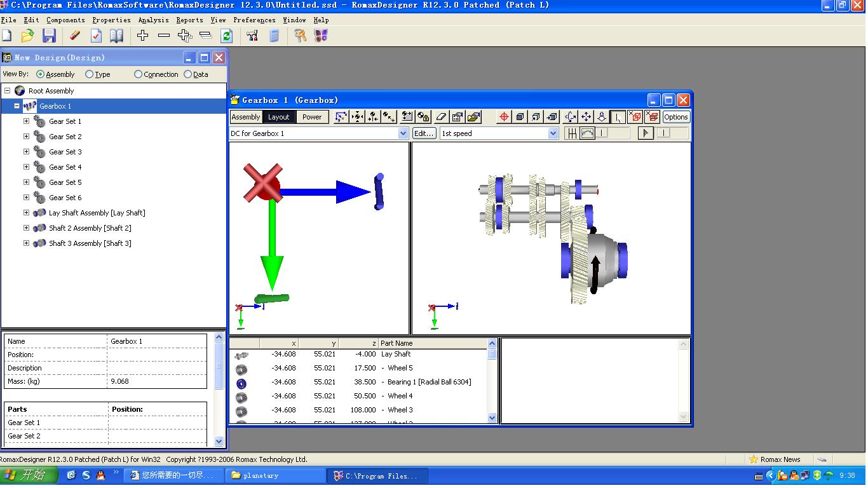The image size is (868, 488).
Task: Click the open folder icon in Gearbox toolbar
Action: [473, 117]
